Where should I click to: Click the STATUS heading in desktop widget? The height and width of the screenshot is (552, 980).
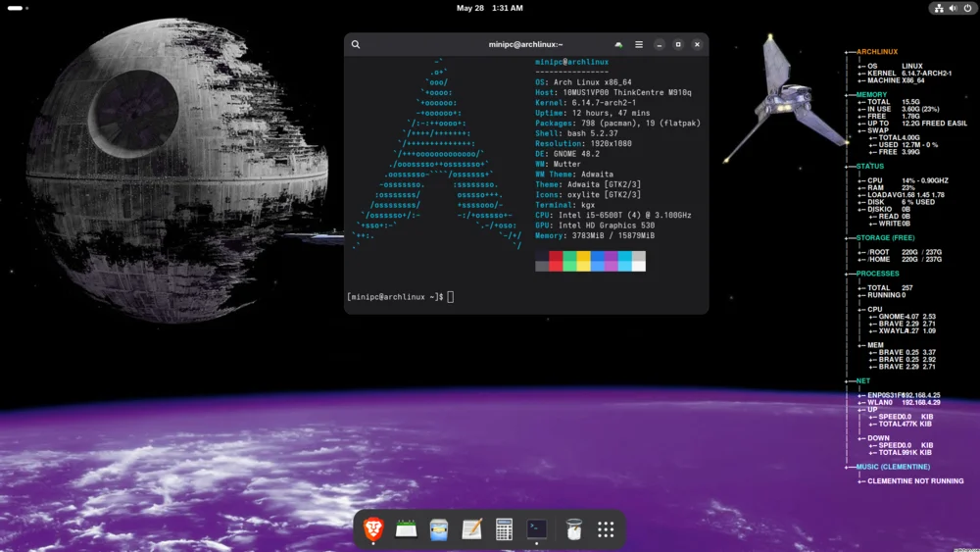(x=870, y=167)
